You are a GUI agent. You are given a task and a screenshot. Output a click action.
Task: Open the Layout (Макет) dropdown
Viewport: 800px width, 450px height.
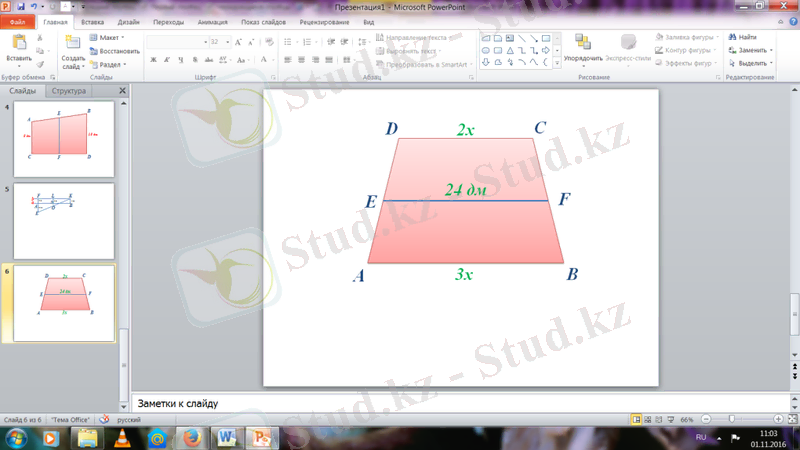pos(110,38)
